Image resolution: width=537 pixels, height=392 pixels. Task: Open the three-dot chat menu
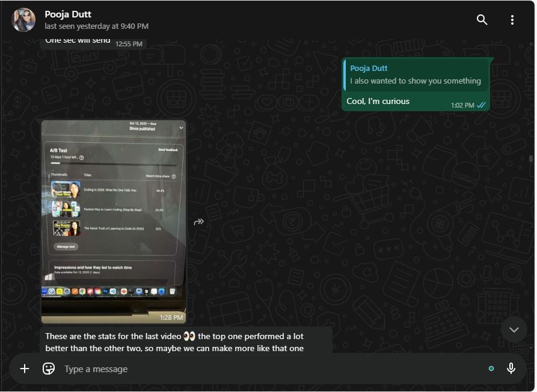512,20
